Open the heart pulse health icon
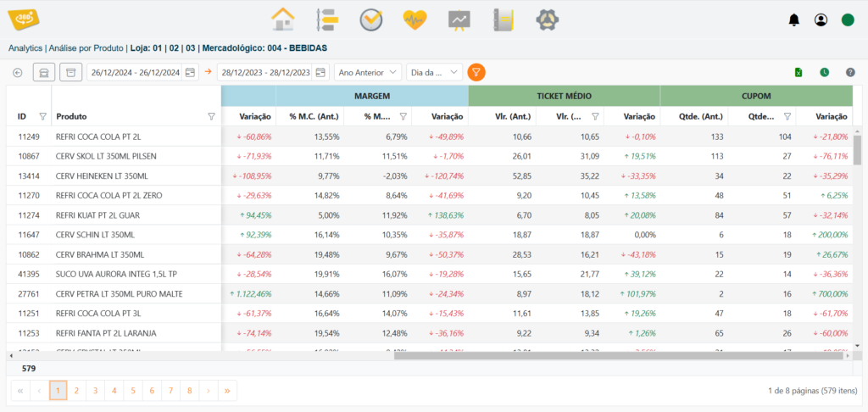The image size is (868, 412). 415,20
